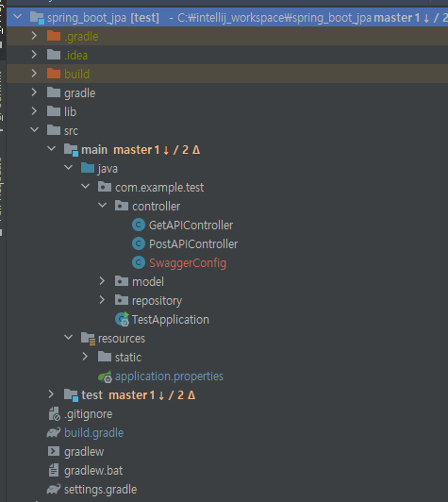The width and height of the screenshot is (448, 502).
Task: Expand the static folder
Action: coord(85,357)
